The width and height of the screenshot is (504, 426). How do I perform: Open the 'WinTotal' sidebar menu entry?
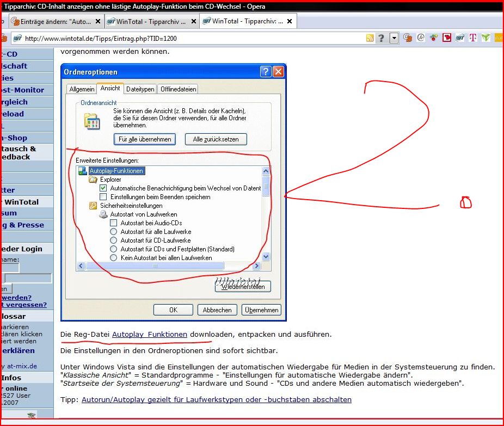(22, 202)
